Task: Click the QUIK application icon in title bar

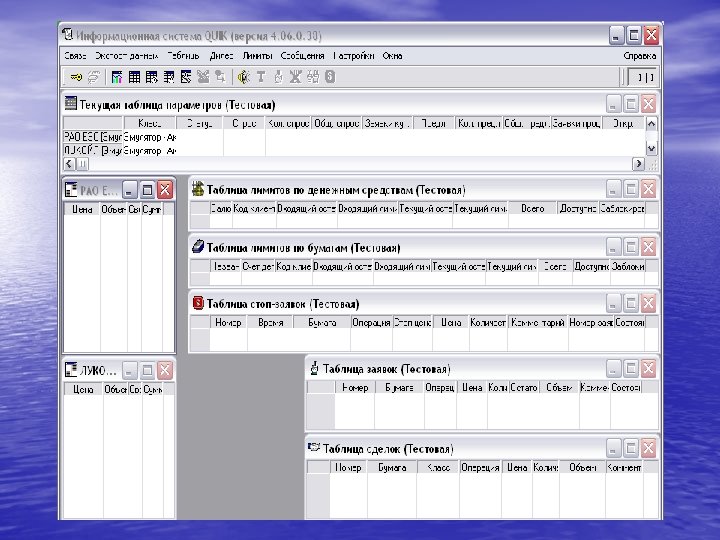Action: point(68,35)
